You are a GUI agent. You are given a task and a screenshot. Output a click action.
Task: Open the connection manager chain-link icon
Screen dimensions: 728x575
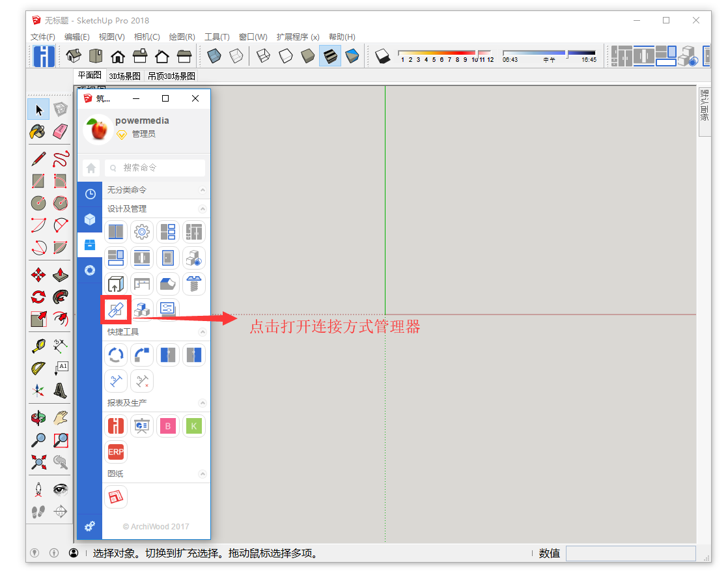pyautogui.click(x=116, y=310)
